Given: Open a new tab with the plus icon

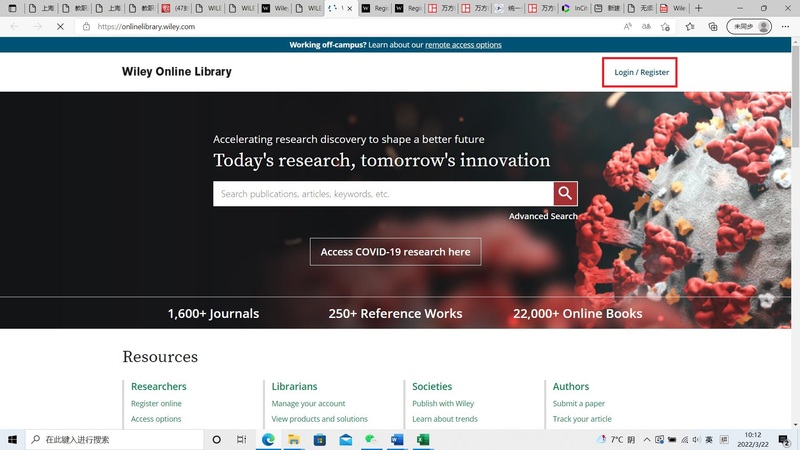Looking at the screenshot, I should [x=698, y=8].
